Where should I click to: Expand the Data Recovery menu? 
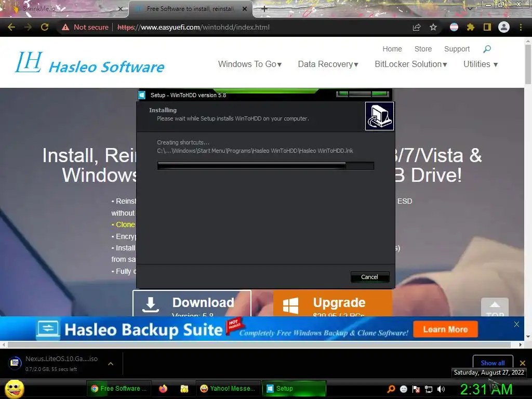pos(328,64)
